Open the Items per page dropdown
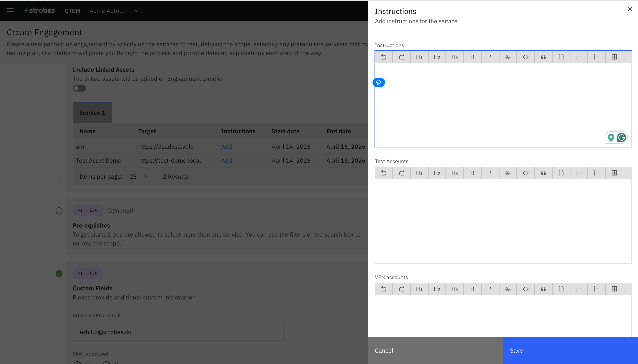638x364 pixels. pos(139,177)
